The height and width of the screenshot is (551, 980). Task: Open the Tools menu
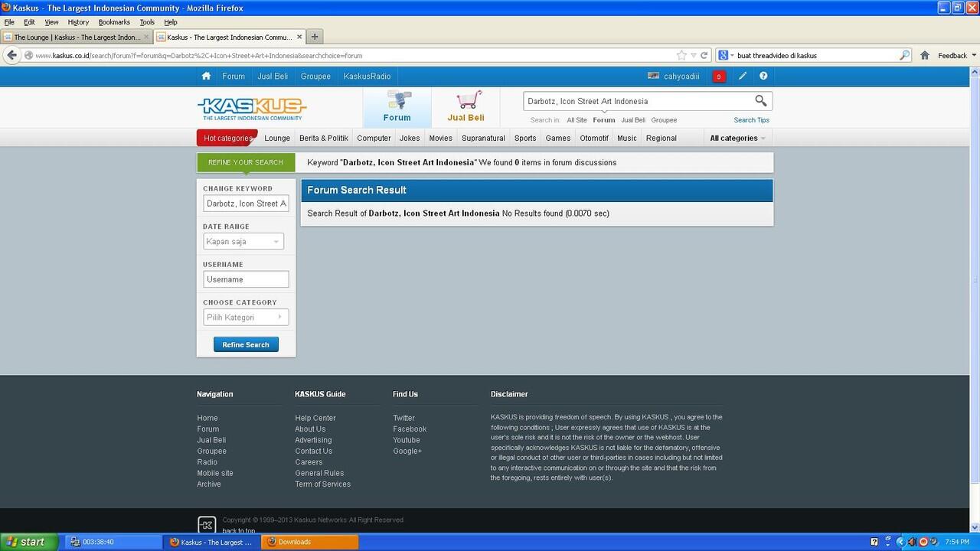click(x=147, y=22)
